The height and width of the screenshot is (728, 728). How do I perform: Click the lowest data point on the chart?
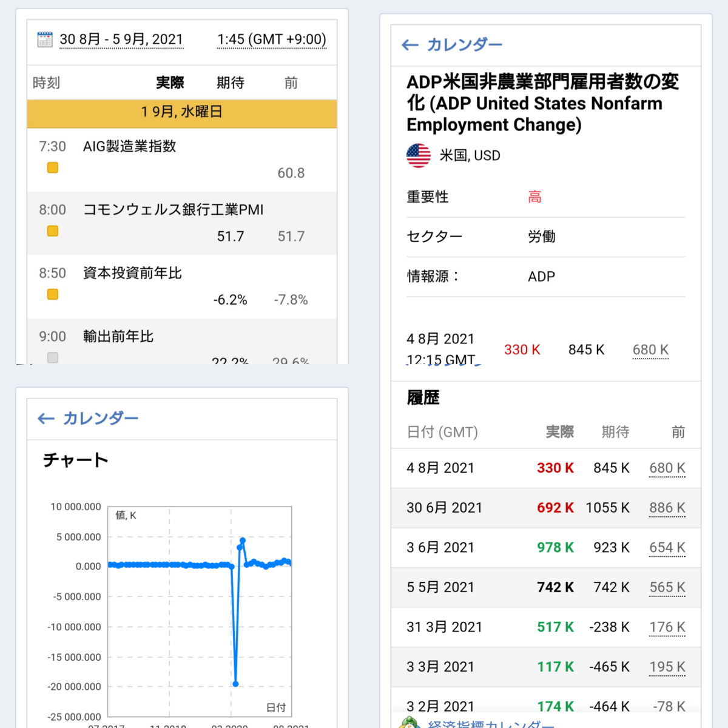point(235,684)
